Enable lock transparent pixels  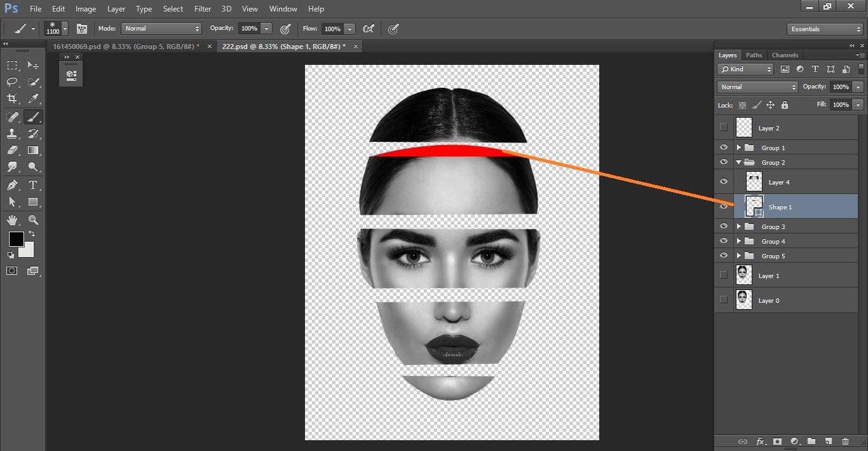(x=742, y=104)
